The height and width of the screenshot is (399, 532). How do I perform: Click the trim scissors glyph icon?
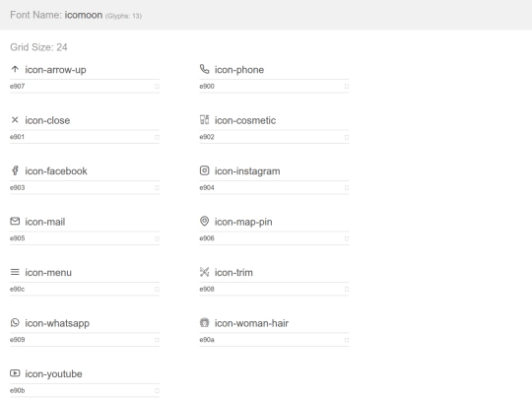(x=204, y=272)
